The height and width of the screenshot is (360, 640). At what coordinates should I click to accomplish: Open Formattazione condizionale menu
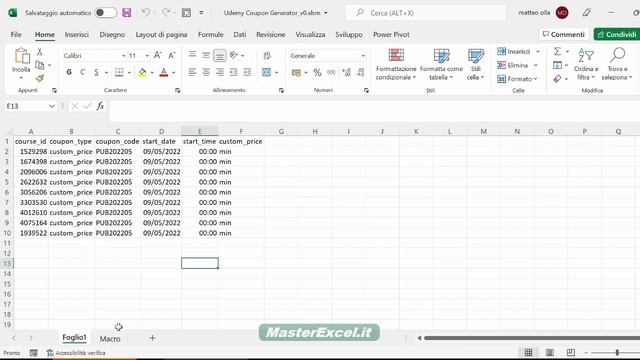[x=396, y=64]
